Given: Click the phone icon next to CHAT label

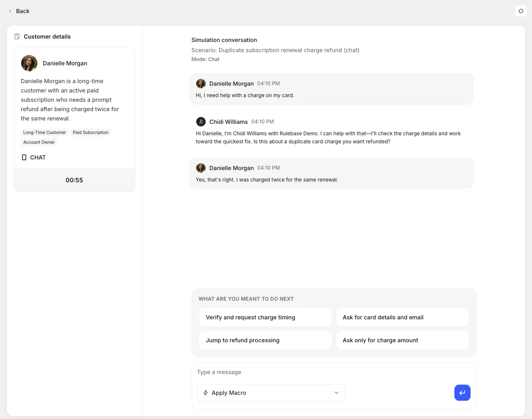Looking at the screenshot, I should 24,157.
